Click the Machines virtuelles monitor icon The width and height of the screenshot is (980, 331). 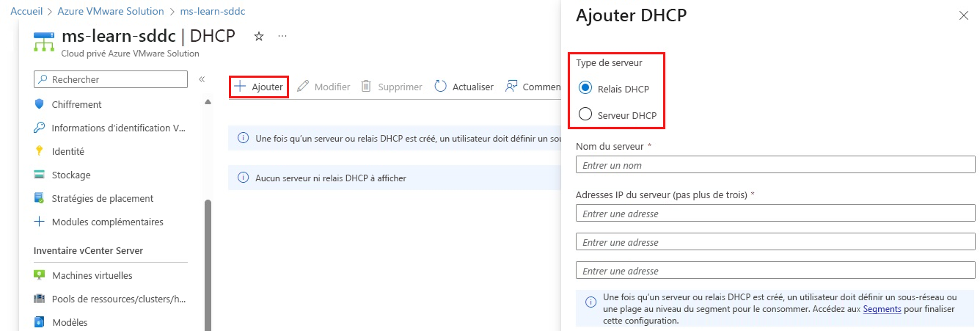[40, 275]
